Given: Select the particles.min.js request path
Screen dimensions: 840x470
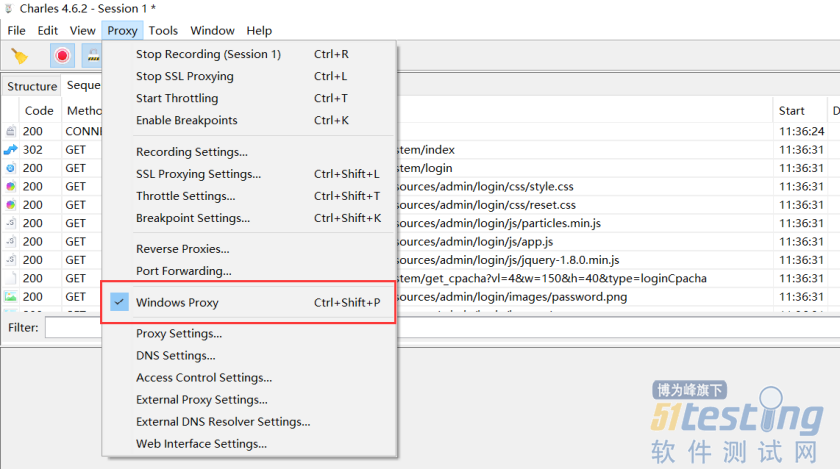Looking at the screenshot, I should point(499,223).
